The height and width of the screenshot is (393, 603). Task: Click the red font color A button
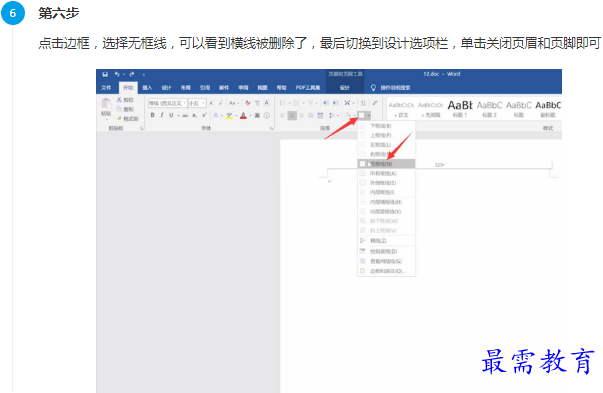coord(243,115)
